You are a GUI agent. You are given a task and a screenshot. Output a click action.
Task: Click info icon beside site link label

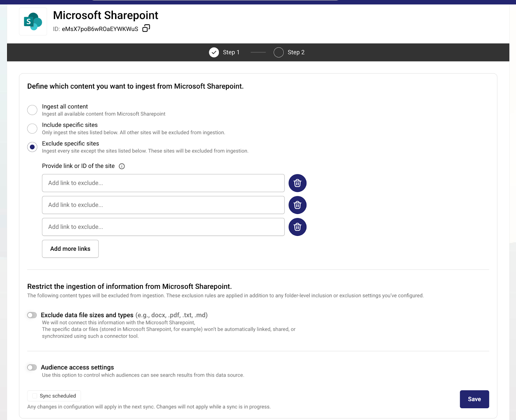tap(122, 166)
